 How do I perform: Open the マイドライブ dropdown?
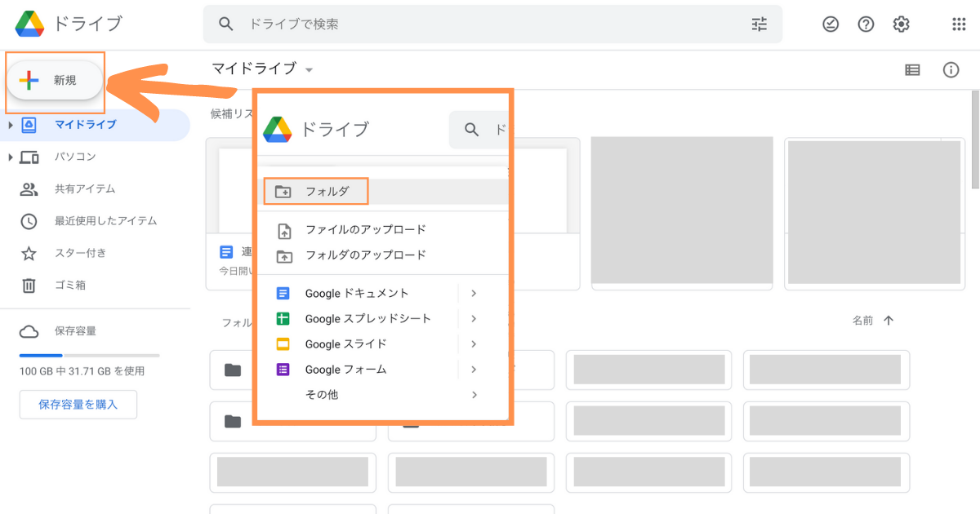(308, 69)
